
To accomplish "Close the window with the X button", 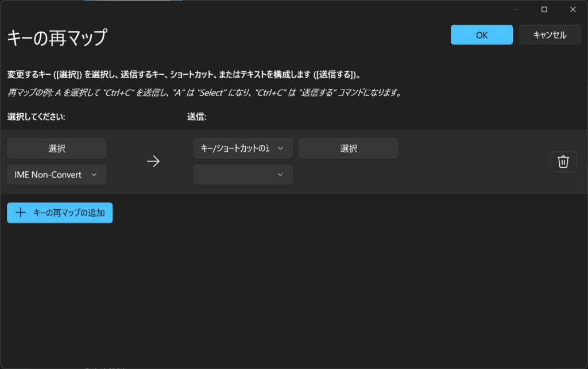I will pos(572,9).
